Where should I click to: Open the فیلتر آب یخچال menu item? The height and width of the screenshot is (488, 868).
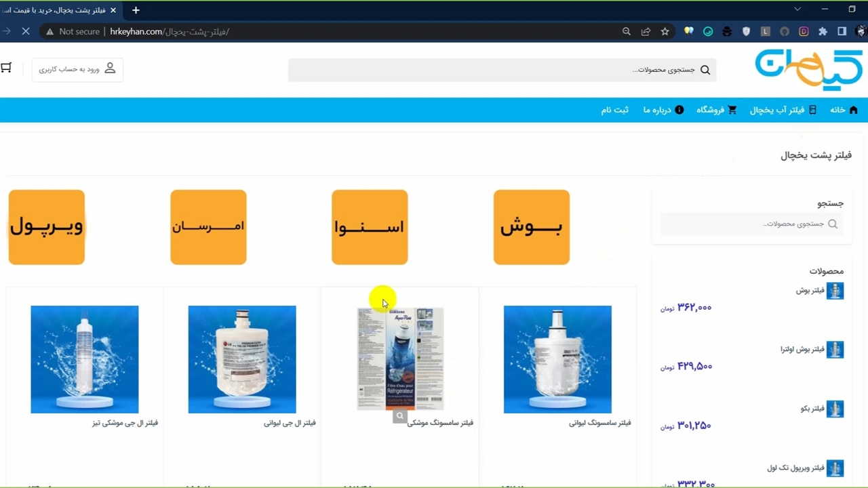click(783, 110)
